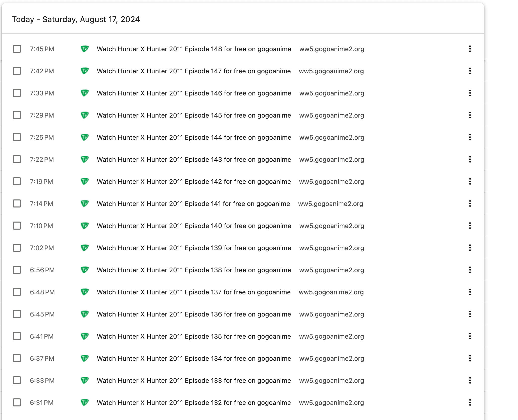Open Hunter X Hunter Episode 135 link
This screenshot has width=518, height=420.
[194, 336]
